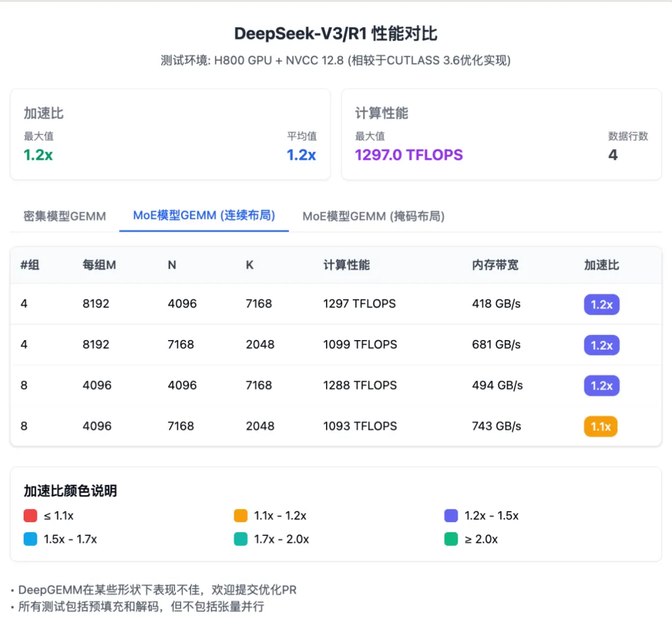This screenshot has width=672, height=633.
Task: Click the 每组M column header
Action: point(100,265)
